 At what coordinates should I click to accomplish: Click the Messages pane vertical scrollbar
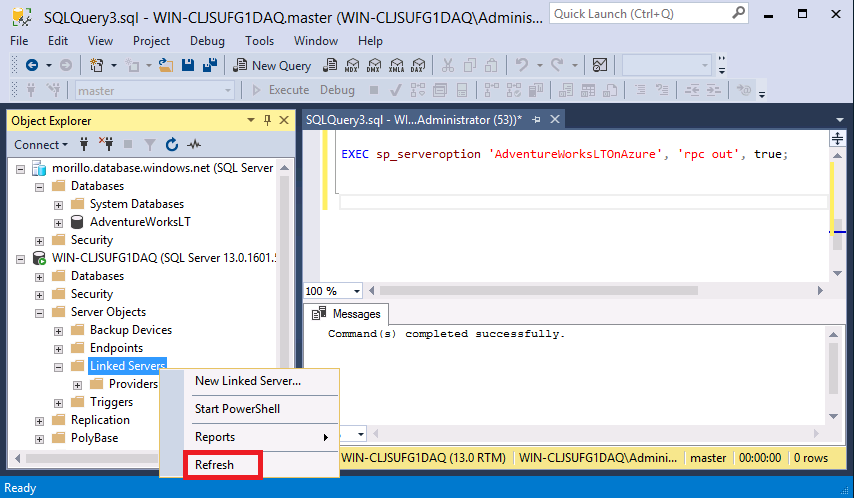[x=833, y=368]
